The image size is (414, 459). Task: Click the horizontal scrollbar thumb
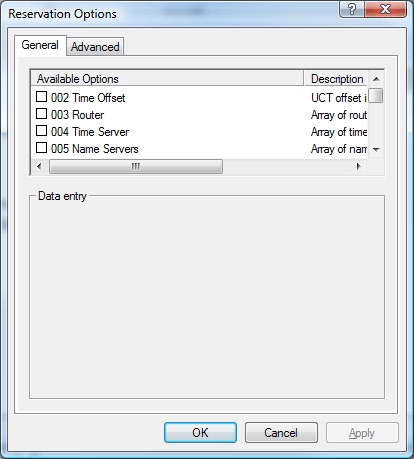tap(136, 166)
